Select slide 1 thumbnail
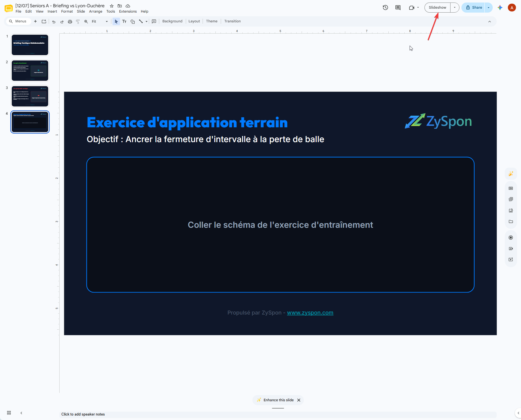Image resolution: width=521 pixels, height=420 pixels. (x=30, y=45)
